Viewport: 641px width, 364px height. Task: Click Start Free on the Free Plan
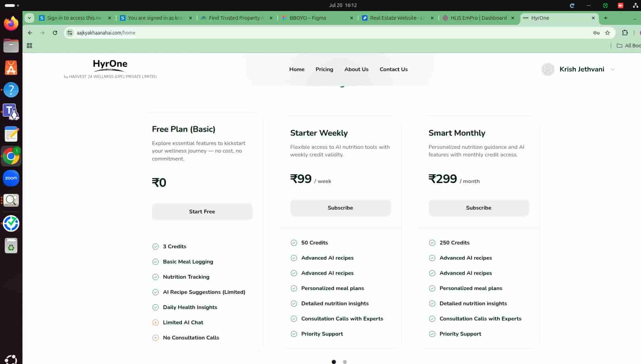click(202, 212)
